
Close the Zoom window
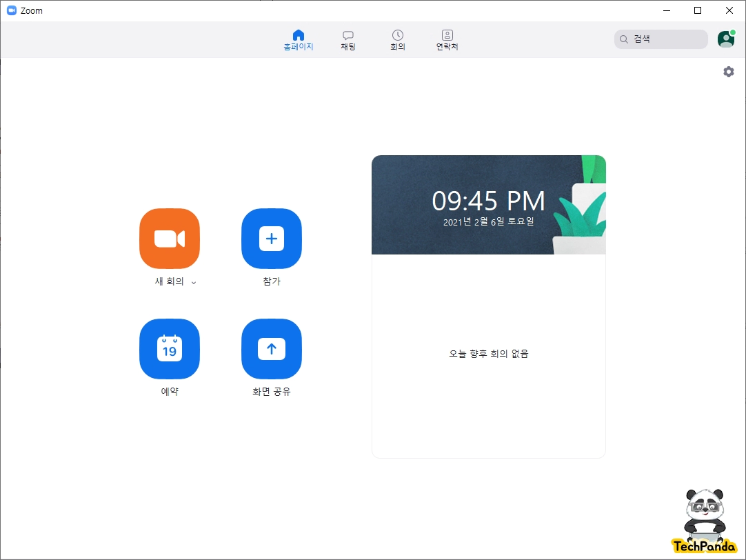pyautogui.click(x=729, y=10)
